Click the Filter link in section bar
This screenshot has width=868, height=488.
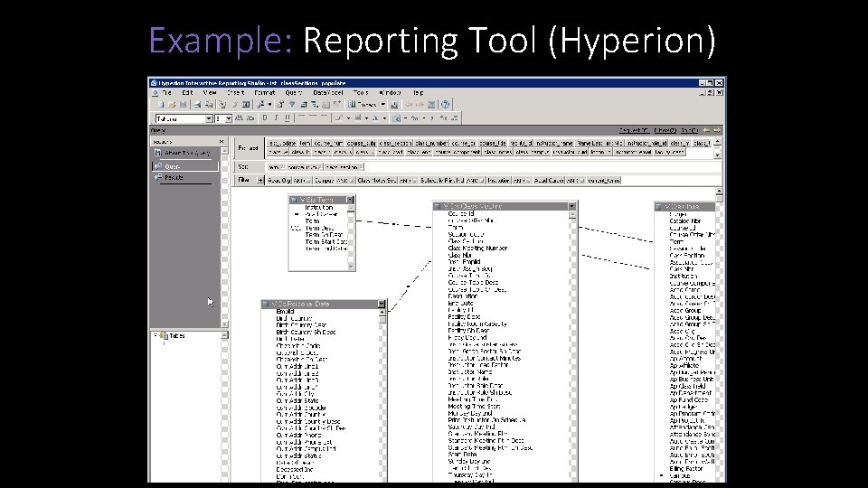[x=665, y=130]
